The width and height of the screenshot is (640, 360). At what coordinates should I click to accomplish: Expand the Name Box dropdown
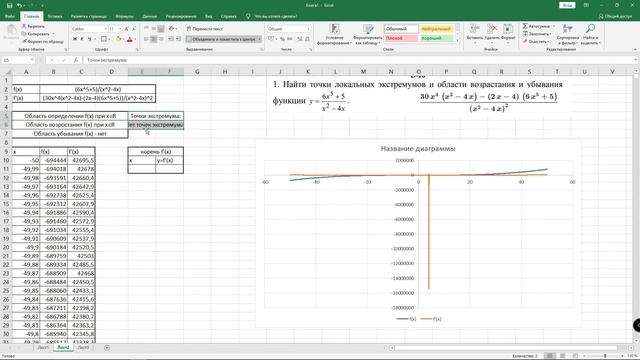pos(32,60)
